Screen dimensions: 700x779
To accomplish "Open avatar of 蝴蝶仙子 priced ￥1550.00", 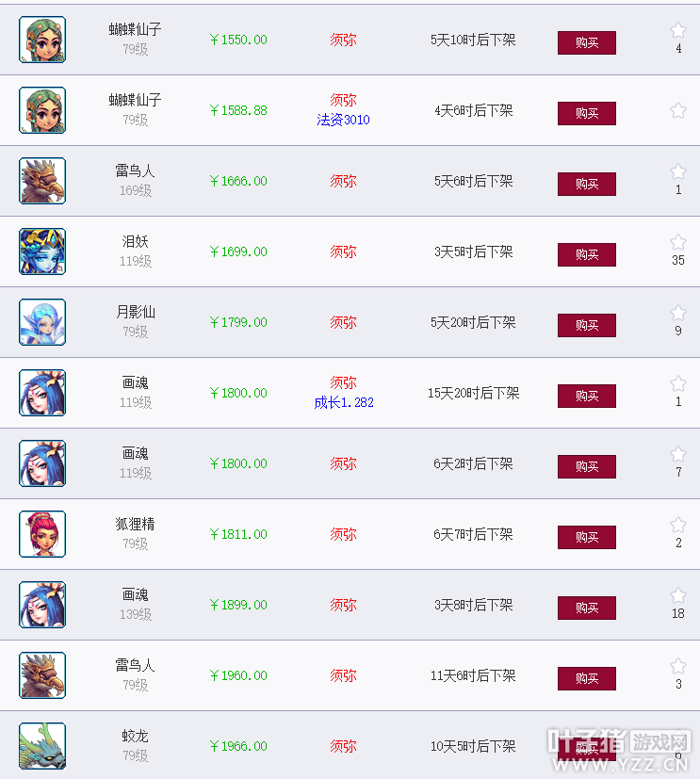I will click(x=42, y=40).
